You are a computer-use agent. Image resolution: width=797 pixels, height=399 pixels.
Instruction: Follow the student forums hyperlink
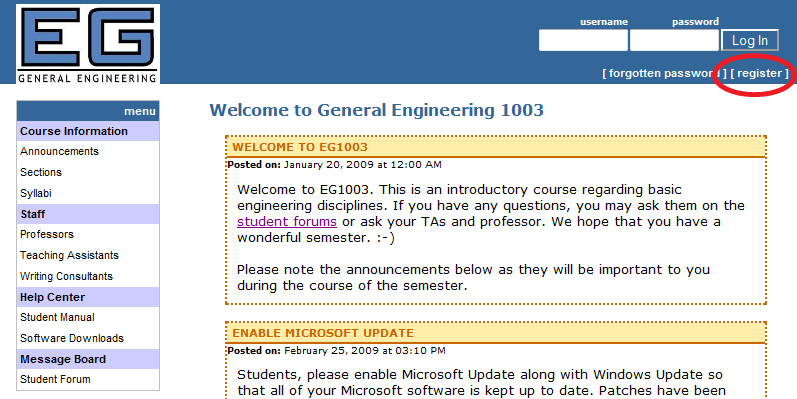(x=287, y=222)
